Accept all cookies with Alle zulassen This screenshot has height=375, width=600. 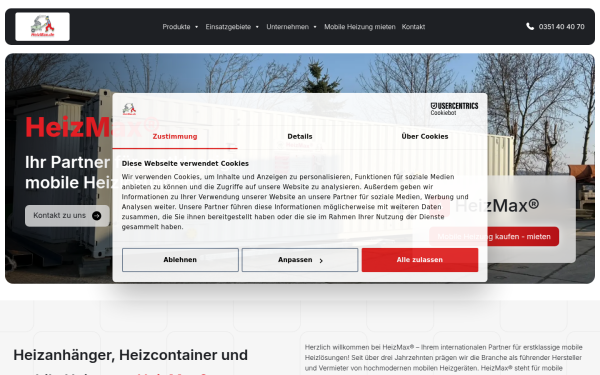[x=420, y=260]
